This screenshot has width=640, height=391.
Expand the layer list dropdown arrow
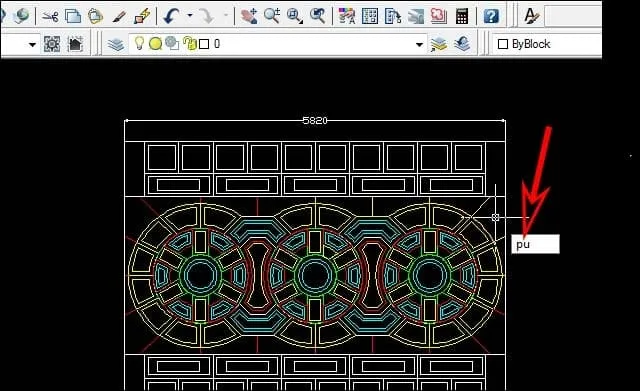pos(419,44)
